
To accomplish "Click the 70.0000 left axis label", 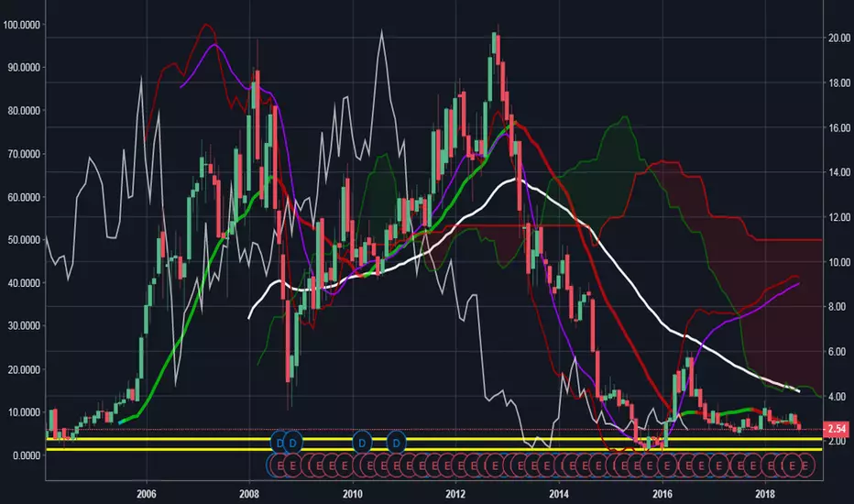I will pyautogui.click(x=24, y=154).
